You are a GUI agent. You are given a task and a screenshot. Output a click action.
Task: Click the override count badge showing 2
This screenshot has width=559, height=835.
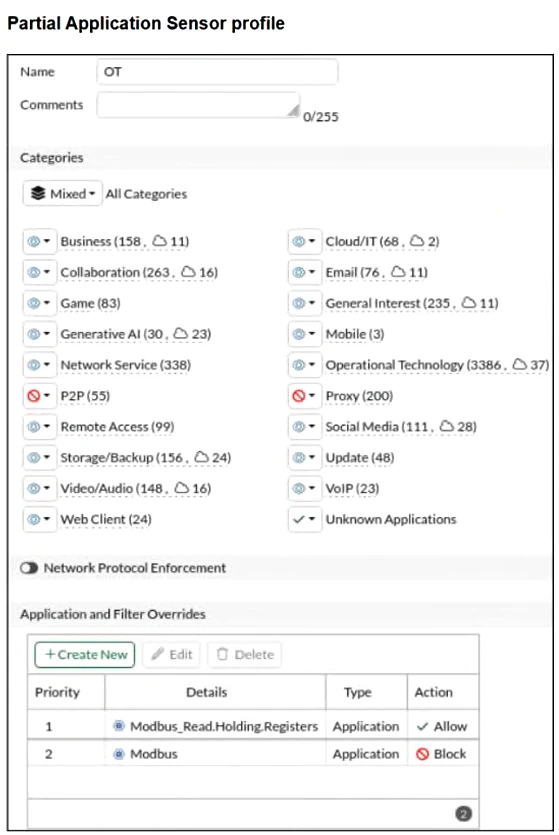[x=464, y=814]
